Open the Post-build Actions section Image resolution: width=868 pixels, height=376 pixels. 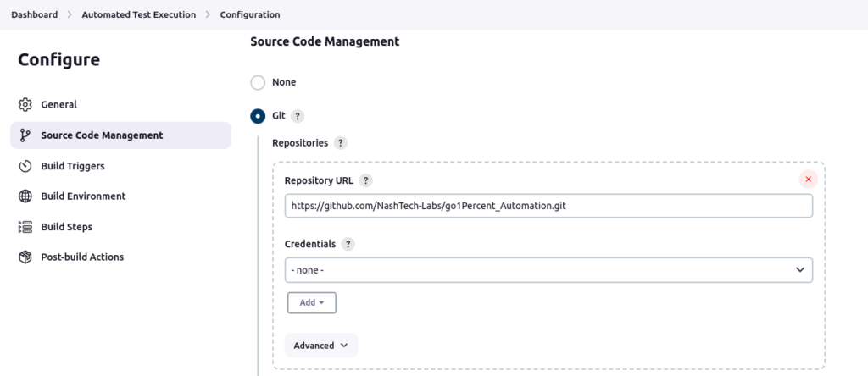[x=82, y=257]
